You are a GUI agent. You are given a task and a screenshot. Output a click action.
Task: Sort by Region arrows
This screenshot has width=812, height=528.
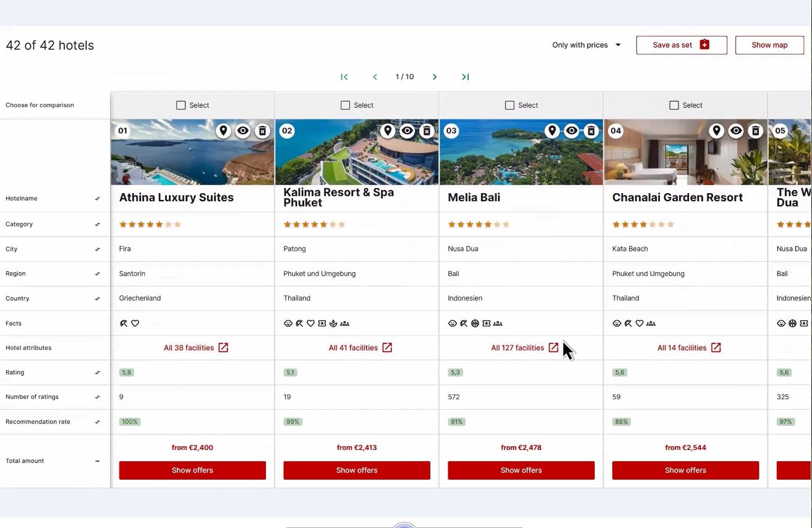click(97, 274)
